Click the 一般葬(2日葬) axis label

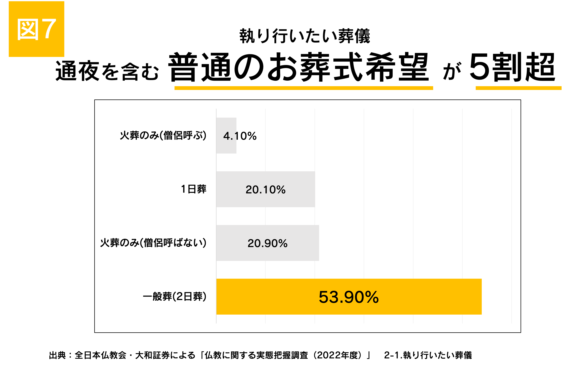tap(174, 296)
